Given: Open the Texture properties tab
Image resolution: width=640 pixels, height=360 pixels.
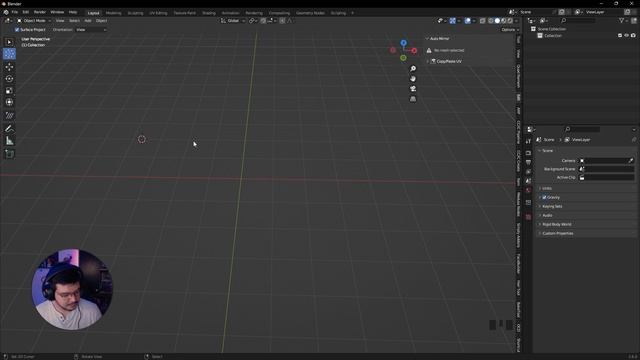Looking at the screenshot, I should 528,217.
